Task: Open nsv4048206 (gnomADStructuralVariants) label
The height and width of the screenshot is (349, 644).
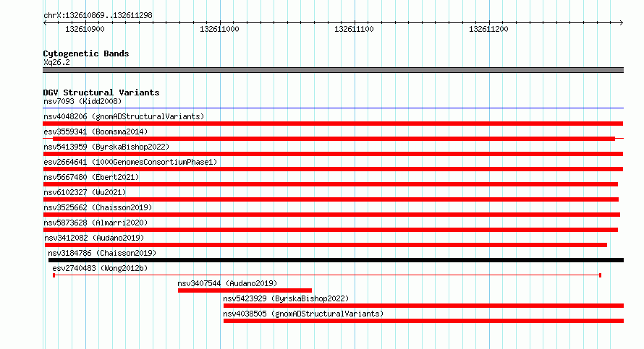Action: pos(124,116)
